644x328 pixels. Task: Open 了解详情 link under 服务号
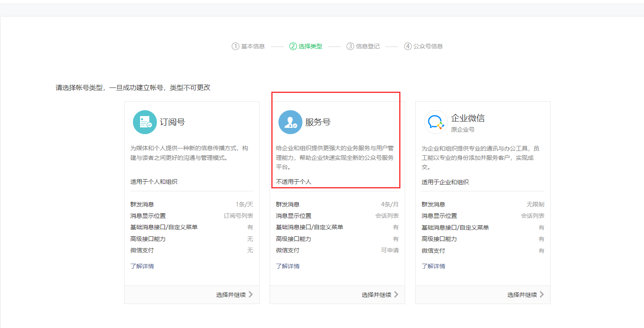click(x=288, y=266)
